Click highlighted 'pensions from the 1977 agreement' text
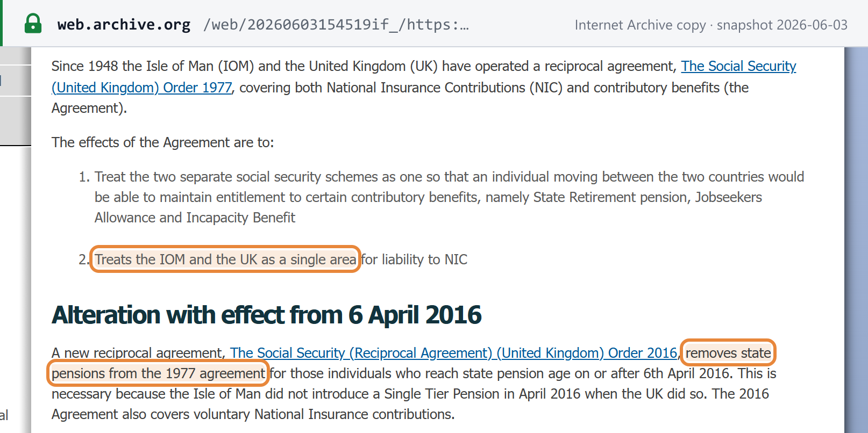 [158, 373]
